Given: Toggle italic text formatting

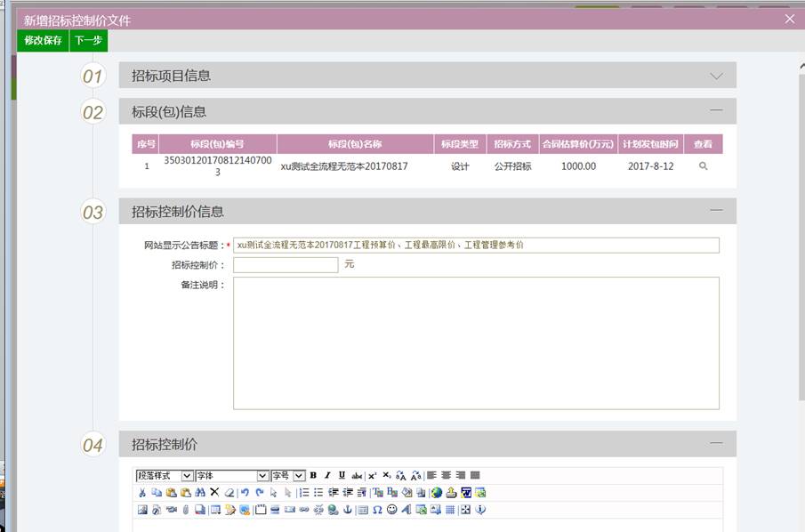Looking at the screenshot, I should (x=327, y=476).
